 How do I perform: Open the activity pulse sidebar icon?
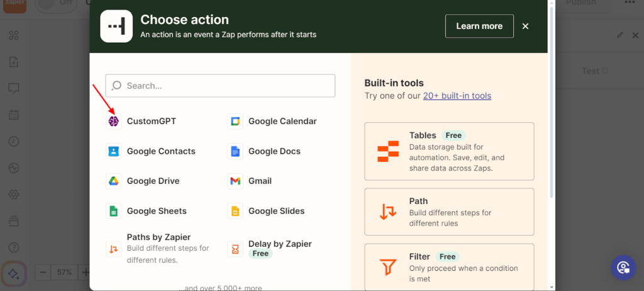tap(14, 168)
